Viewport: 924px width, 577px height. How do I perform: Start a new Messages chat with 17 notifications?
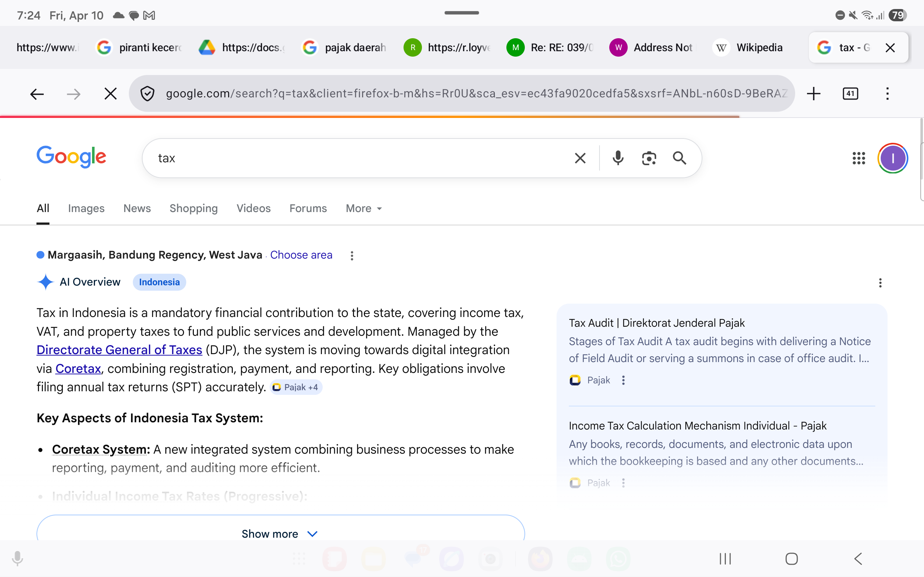click(x=413, y=558)
